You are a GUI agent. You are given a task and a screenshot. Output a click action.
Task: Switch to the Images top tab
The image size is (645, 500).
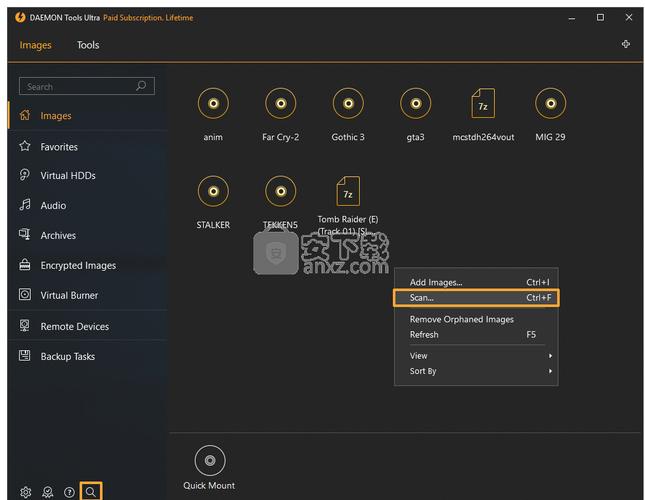[35, 45]
